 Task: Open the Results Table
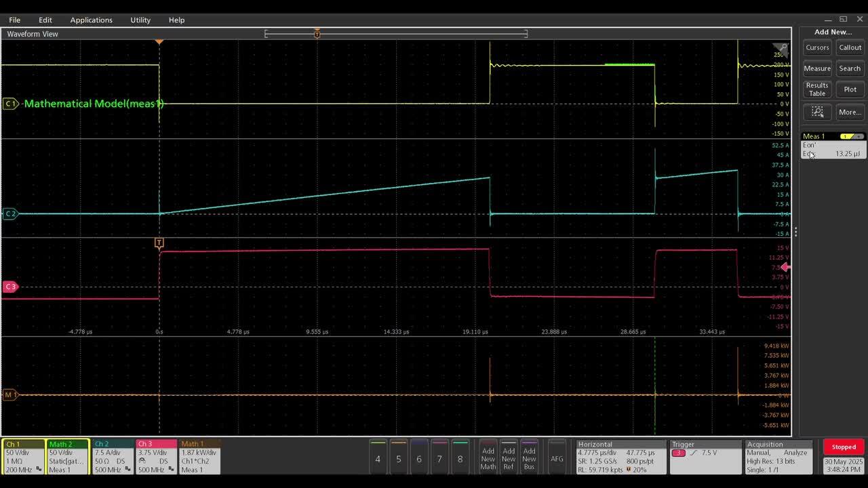click(x=816, y=89)
